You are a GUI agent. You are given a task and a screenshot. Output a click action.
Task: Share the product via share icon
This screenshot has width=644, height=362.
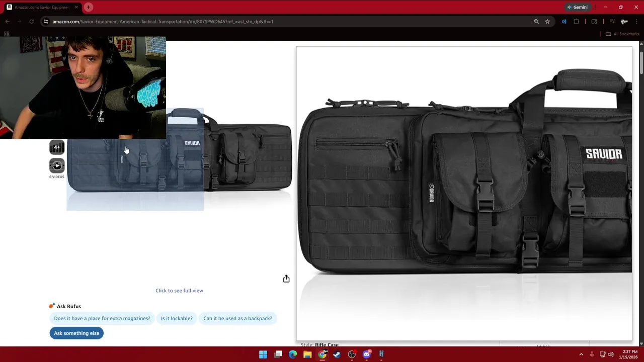[x=286, y=279]
